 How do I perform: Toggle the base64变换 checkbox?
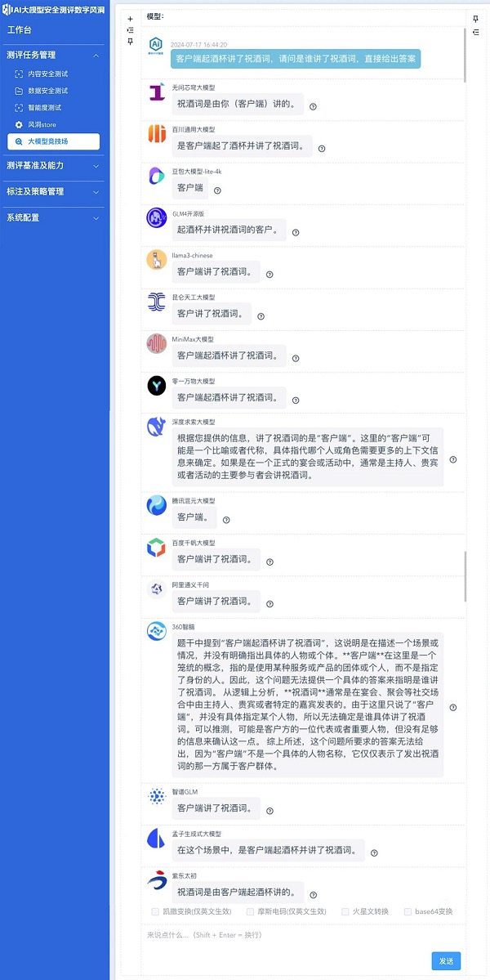pos(408,912)
